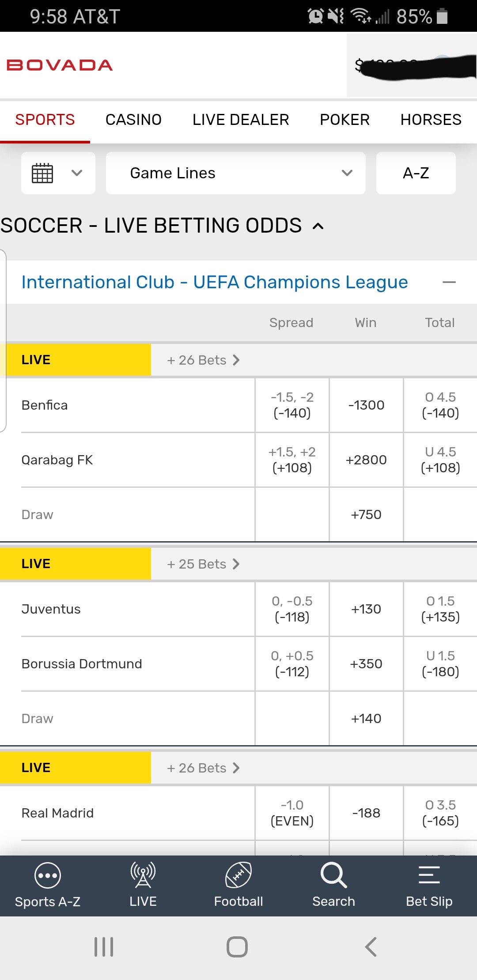Viewport: 477px width, 980px height.
Task: Open the Bet Slip icon
Action: click(429, 875)
